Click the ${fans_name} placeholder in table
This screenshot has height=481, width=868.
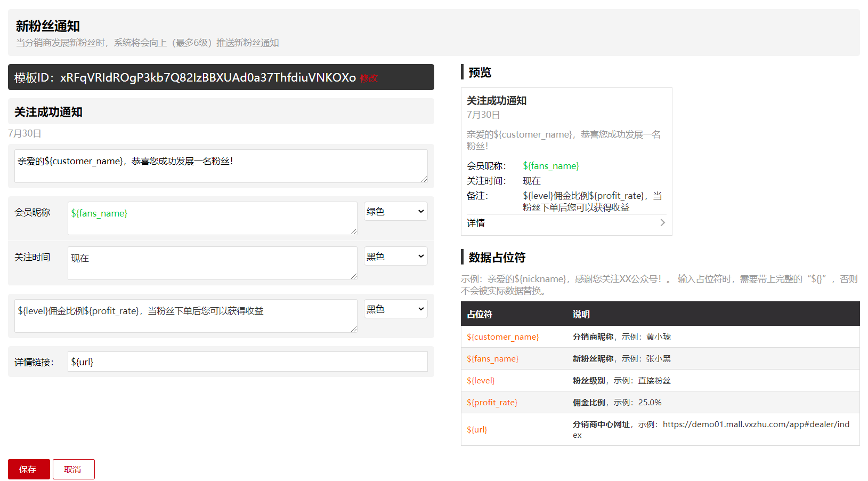492,359
